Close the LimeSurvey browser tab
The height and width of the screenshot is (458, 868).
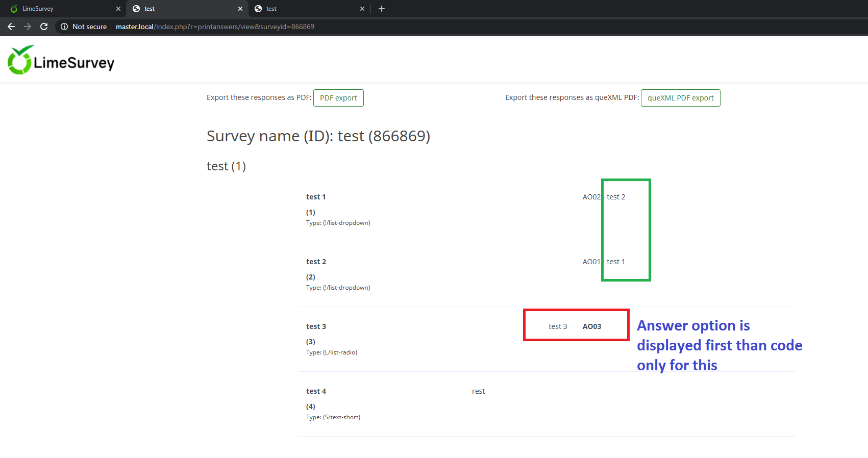(118, 9)
